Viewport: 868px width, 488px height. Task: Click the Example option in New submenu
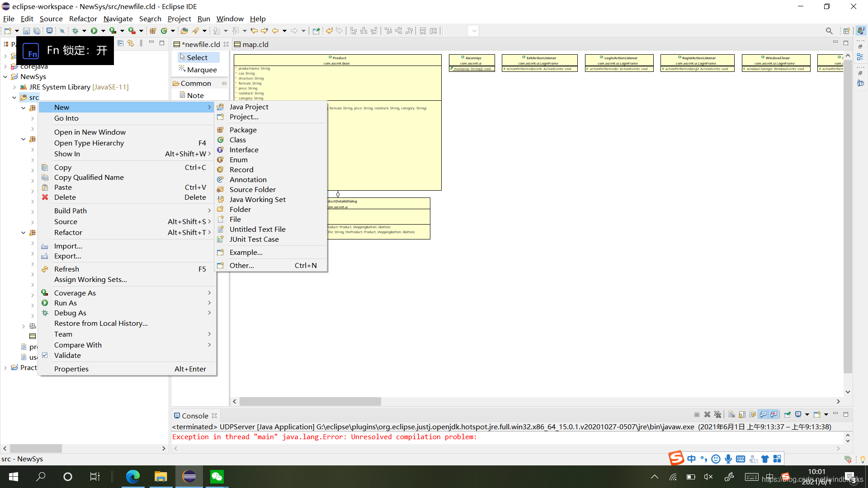(x=245, y=251)
